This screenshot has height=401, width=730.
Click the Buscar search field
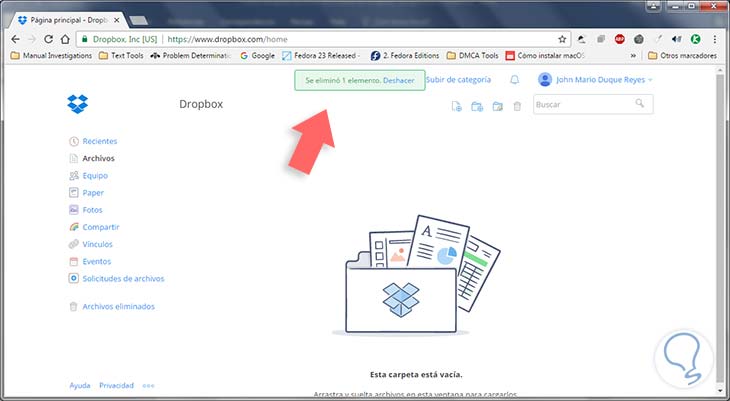[x=593, y=104]
